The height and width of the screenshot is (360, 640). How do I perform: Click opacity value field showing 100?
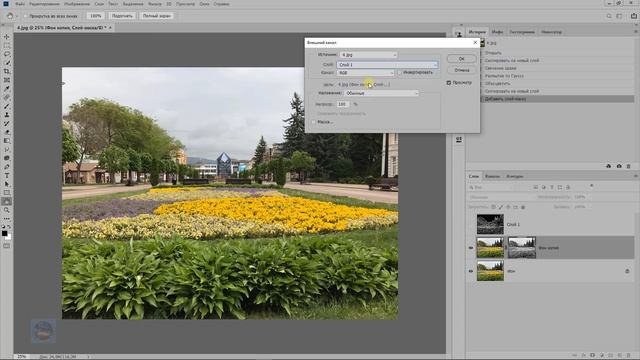click(343, 104)
